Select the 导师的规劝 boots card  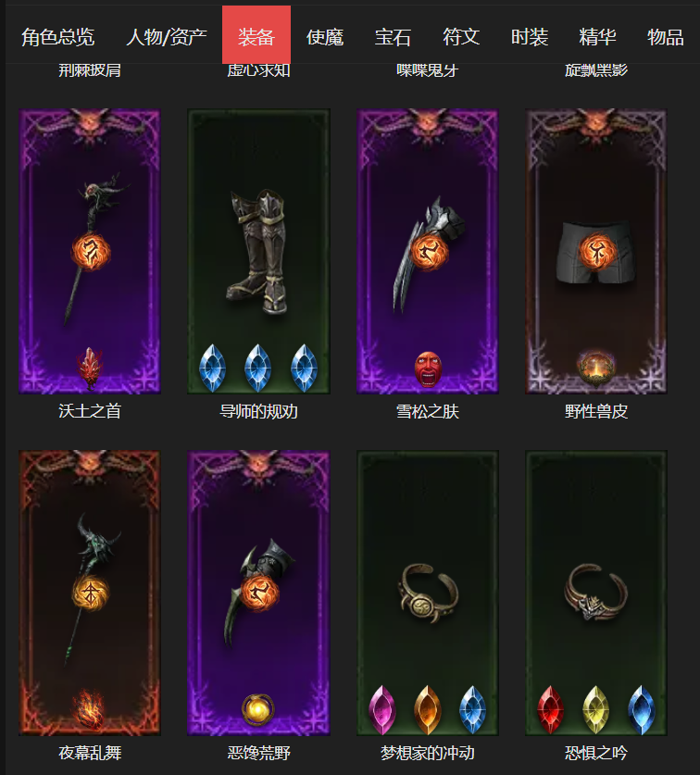[x=258, y=251]
